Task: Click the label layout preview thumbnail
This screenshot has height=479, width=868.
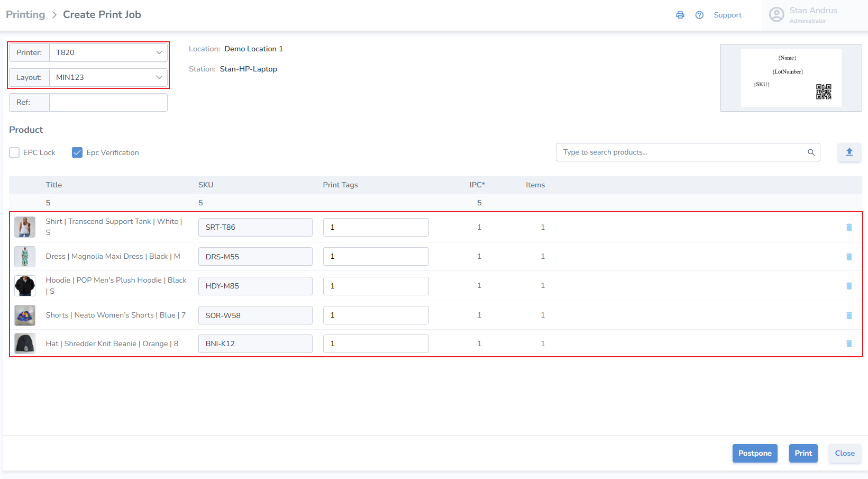Action: click(x=791, y=78)
